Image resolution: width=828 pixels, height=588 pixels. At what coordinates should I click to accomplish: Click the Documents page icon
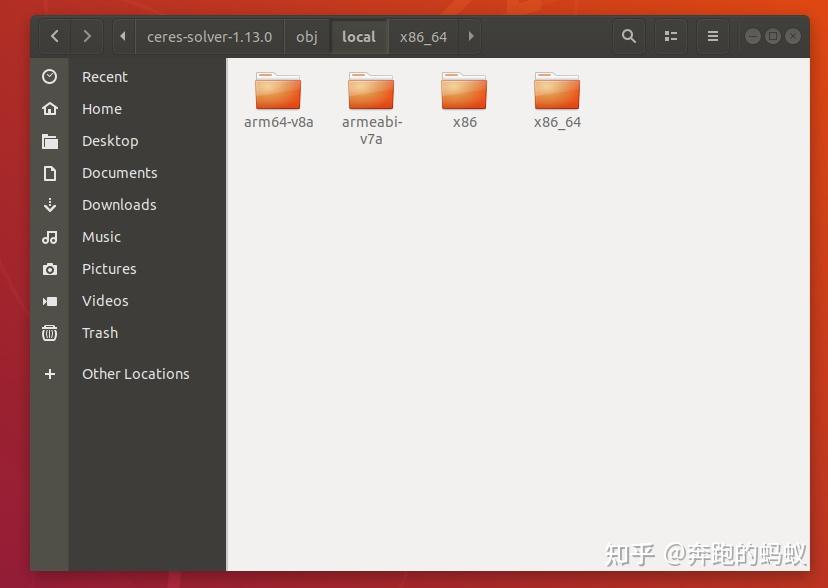click(x=50, y=173)
